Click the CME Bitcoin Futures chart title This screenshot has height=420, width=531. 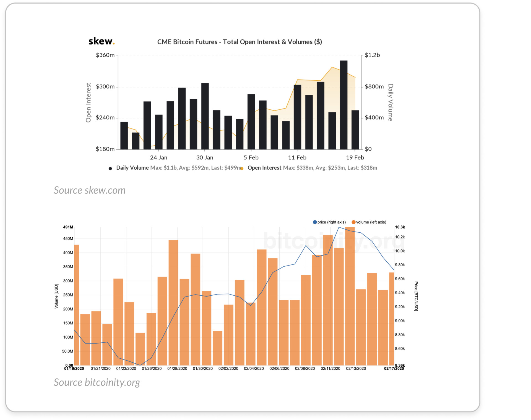[x=240, y=42]
